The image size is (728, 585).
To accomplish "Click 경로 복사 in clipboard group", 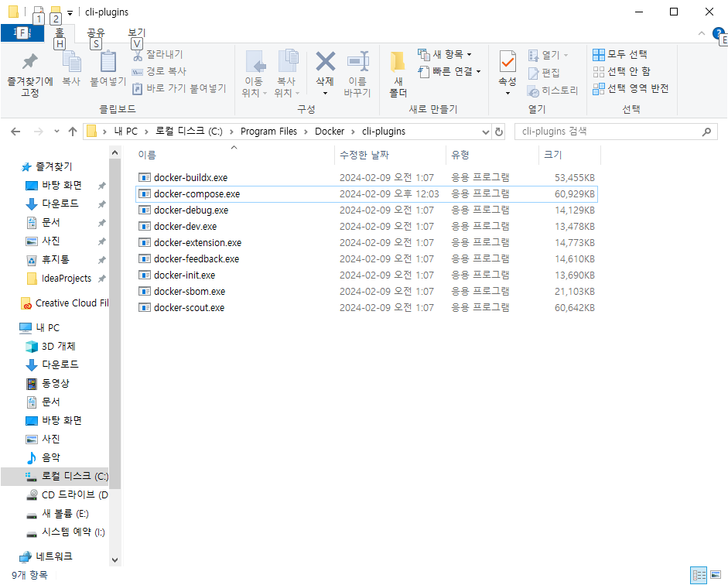I will pyautogui.click(x=159, y=71).
